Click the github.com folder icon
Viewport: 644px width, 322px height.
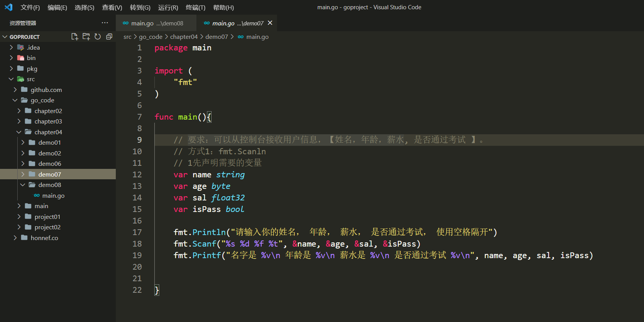25,90
